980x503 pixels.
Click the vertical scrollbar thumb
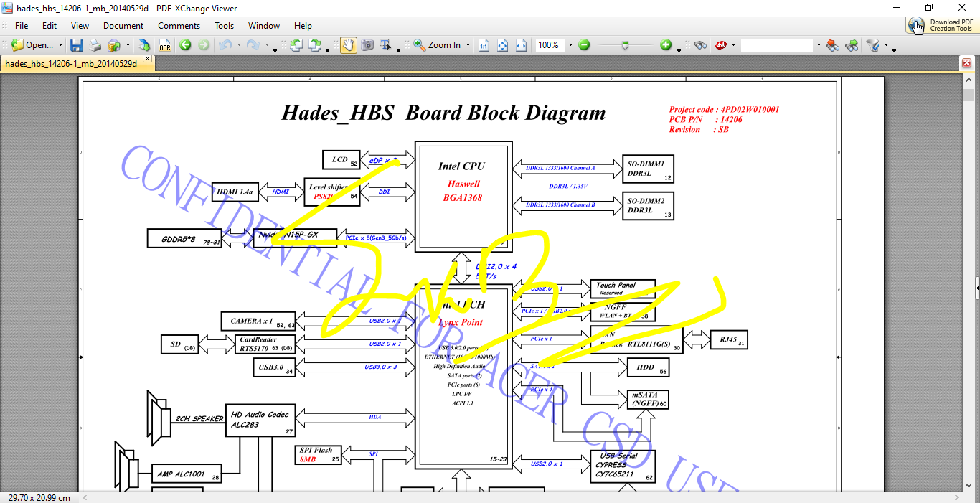[x=968, y=95]
